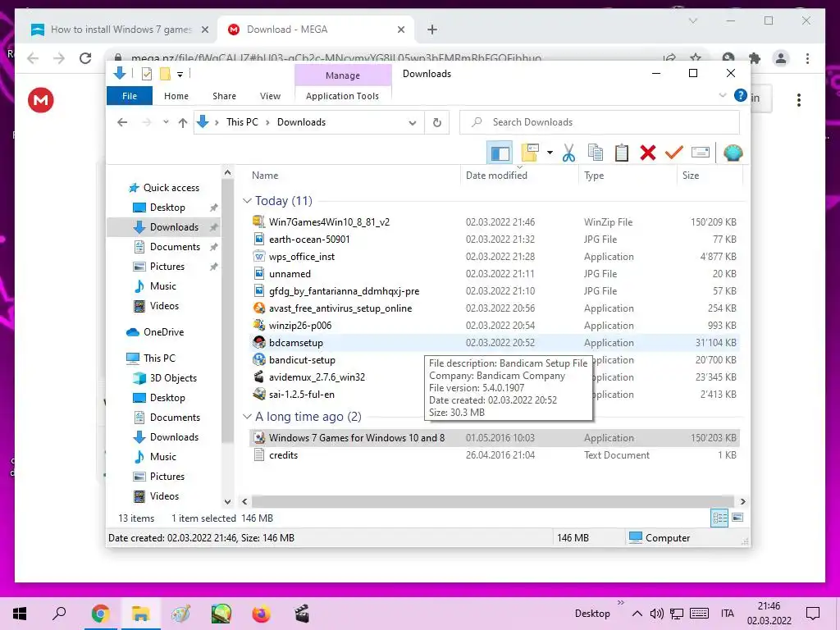This screenshot has height=630, width=840.
Task: Go back in Explorer navigation
Action: pyautogui.click(x=122, y=122)
